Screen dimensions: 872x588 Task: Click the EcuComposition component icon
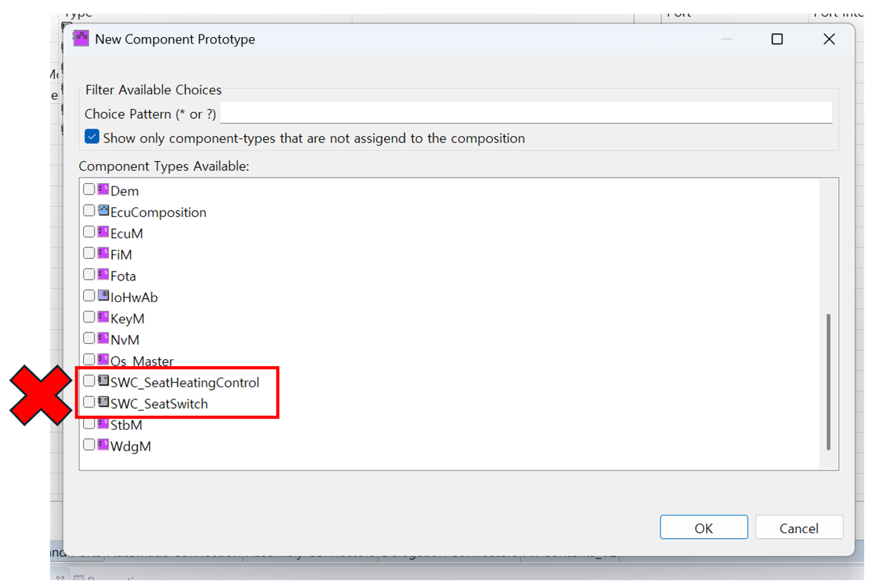[103, 211]
